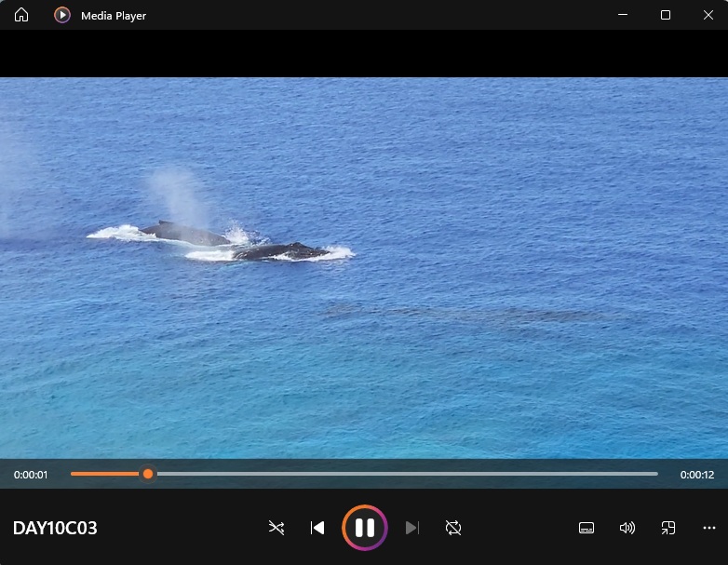Skip to the next track
Viewport: 728px width, 565px height.
click(x=412, y=528)
